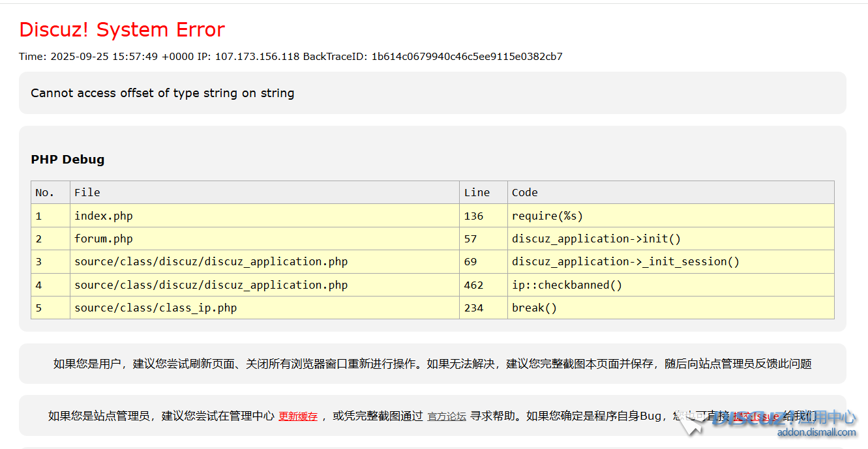This screenshot has width=868, height=449.
Task: Select the ip::checkbanned() code cell
Action: click(671, 285)
